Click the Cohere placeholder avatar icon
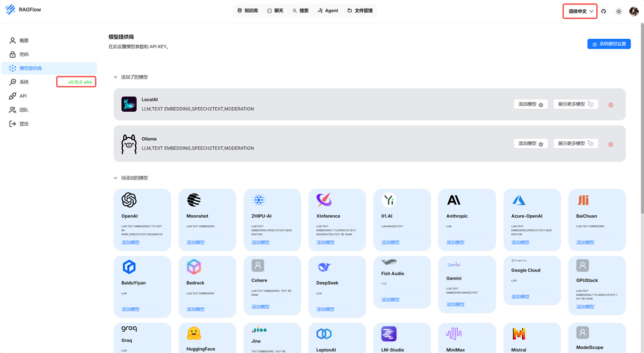The width and height of the screenshot is (644, 353). 258,266
